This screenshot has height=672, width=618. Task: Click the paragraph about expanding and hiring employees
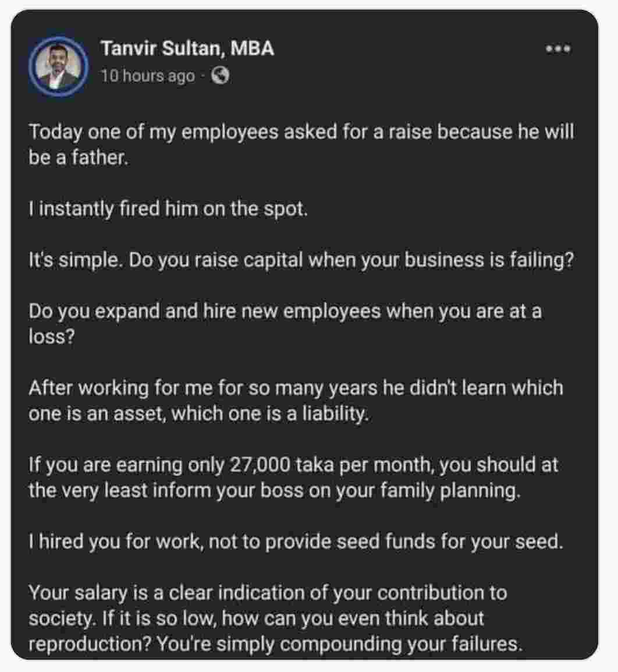[x=285, y=311]
